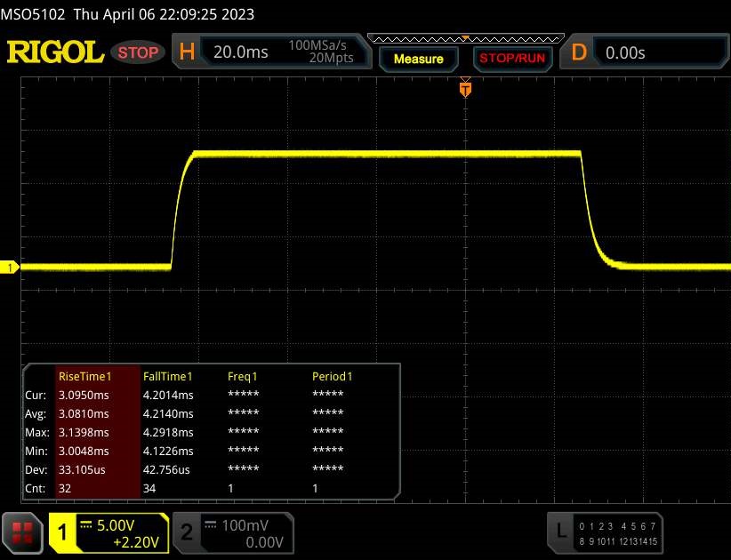The height and width of the screenshot is (560, 731).
Task: Select the RiseTime1 measurement column header
Action: click(x=85, y=376)
